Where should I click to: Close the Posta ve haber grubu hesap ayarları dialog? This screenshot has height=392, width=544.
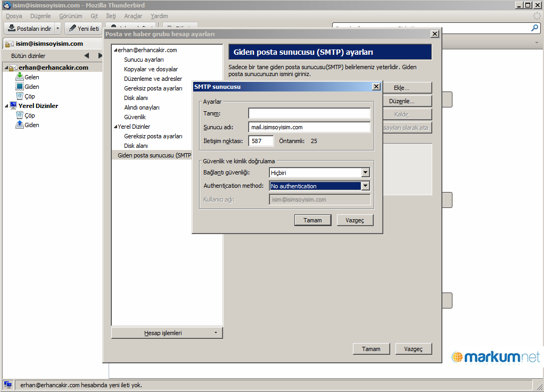(x=435, y=34)
